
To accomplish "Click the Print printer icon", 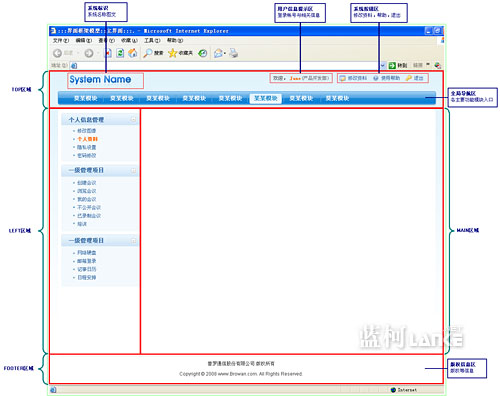I will tap(233, 53).
